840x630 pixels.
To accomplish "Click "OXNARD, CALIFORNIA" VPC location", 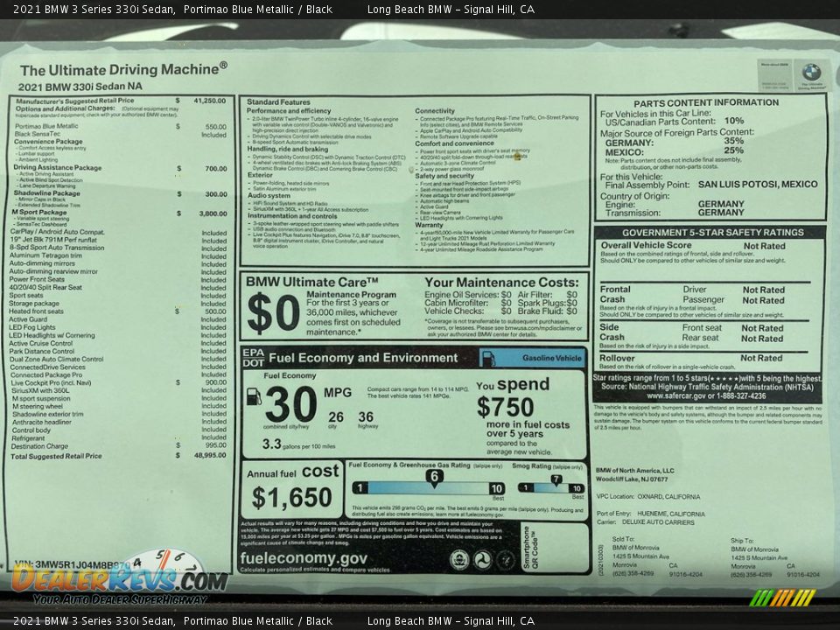I will click(x=668, y=497).
